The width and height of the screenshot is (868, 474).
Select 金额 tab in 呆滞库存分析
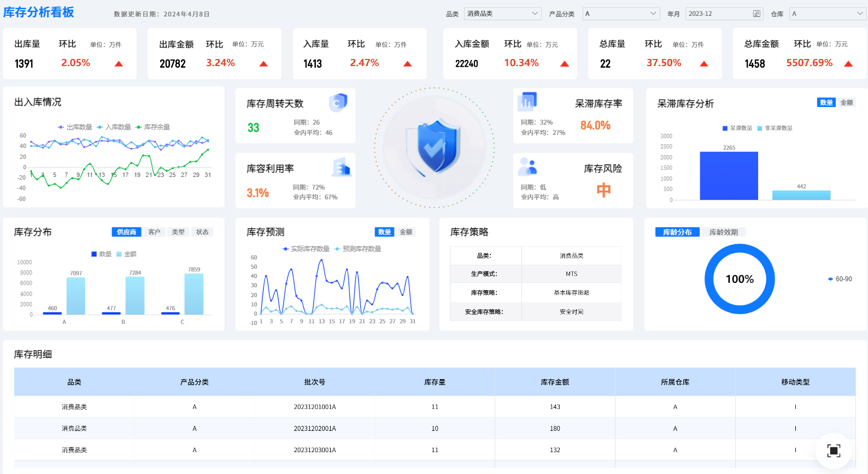846,103
